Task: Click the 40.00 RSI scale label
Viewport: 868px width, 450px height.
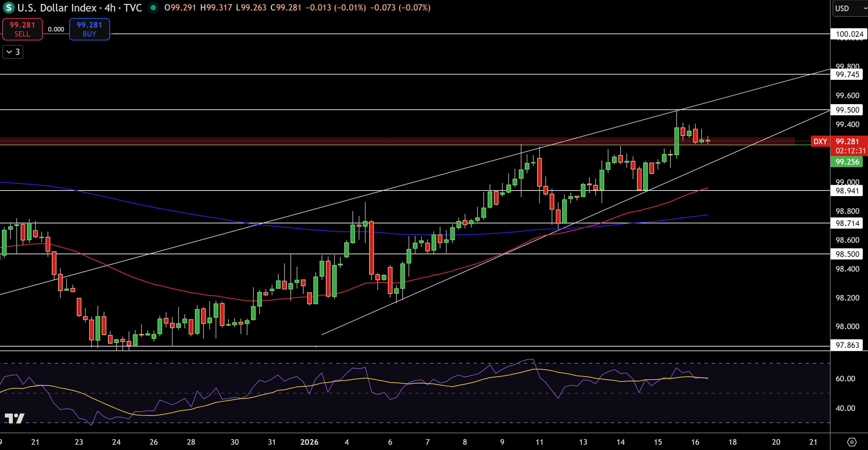Action: coord(845,408)
